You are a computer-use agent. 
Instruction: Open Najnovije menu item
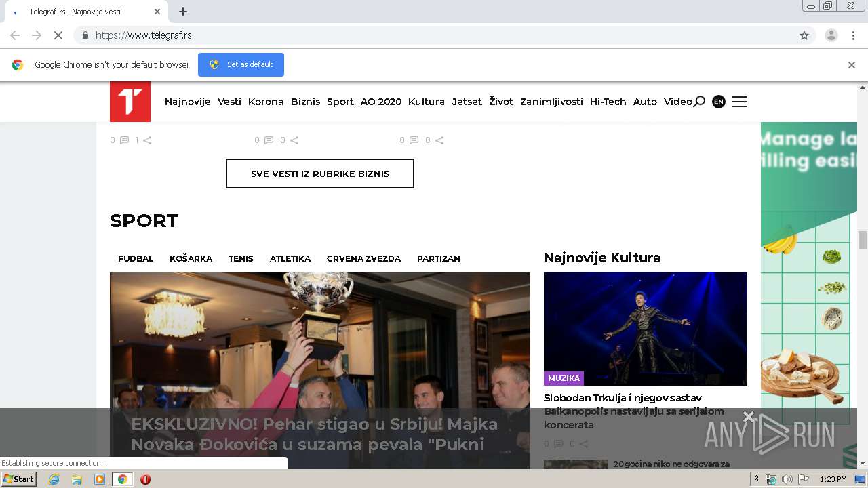point(188,102)
